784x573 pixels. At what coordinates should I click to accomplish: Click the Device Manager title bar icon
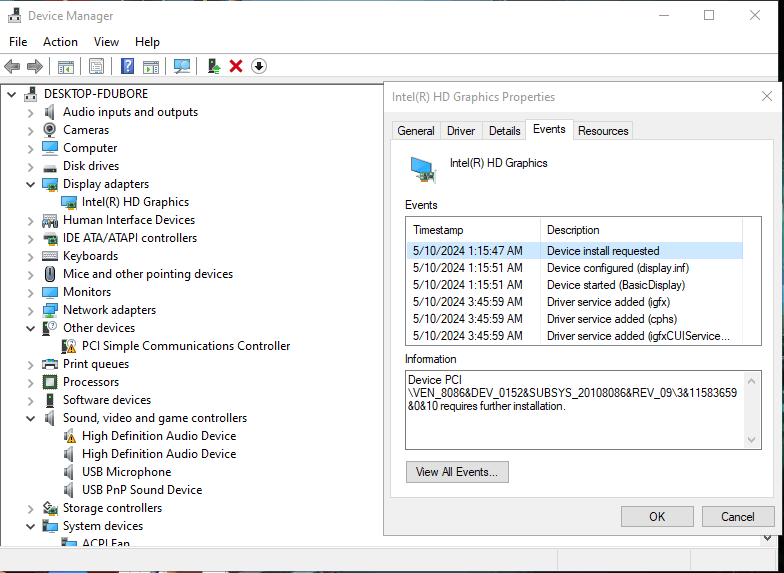pos(14,16)
